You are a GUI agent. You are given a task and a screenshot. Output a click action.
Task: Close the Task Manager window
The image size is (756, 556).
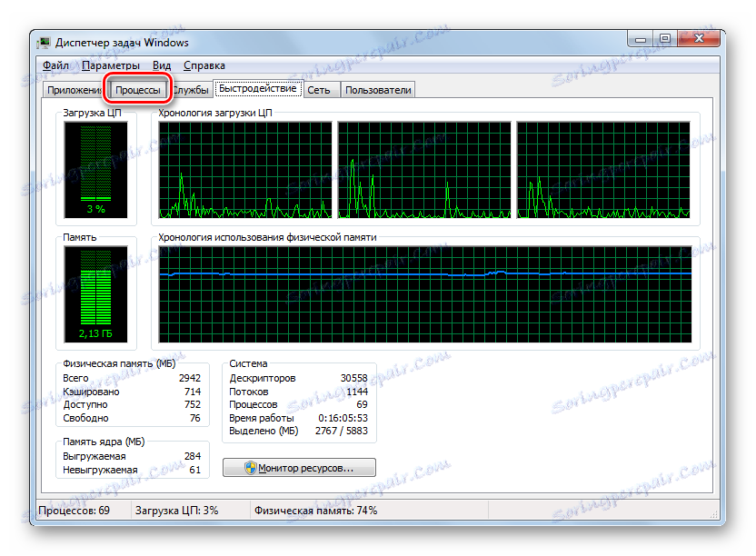point(699,39)
